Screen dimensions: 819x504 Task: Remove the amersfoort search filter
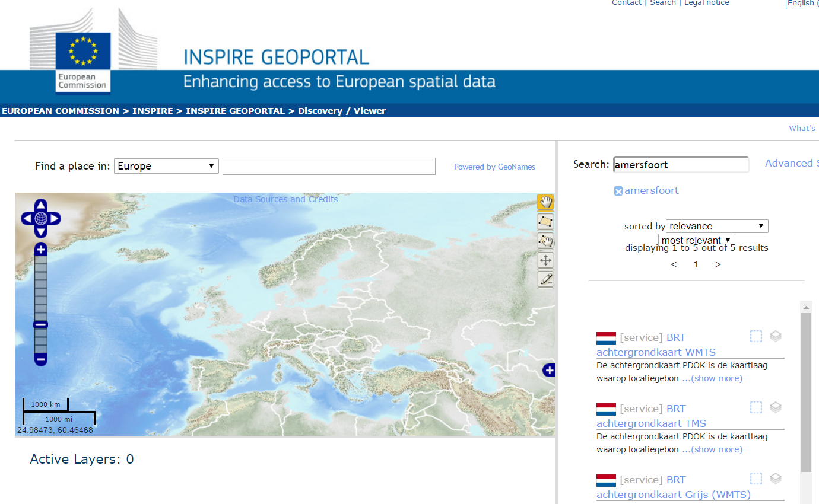point(618,191)
